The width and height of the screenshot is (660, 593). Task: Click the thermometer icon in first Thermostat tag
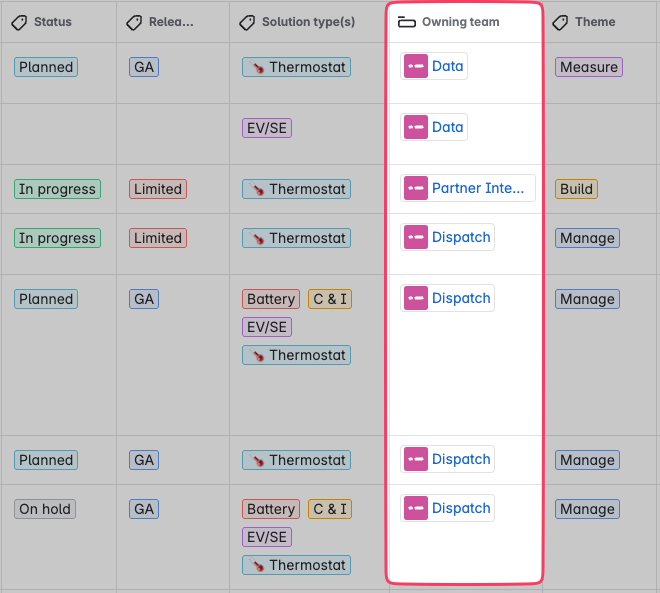[x=256, y=67]
